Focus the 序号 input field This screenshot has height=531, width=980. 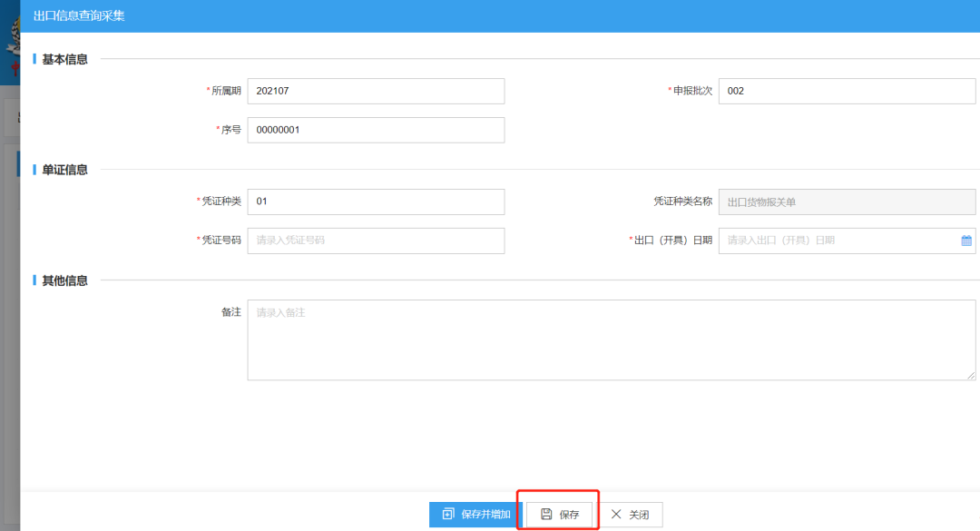pyautogui.click(x=376, y=130)
